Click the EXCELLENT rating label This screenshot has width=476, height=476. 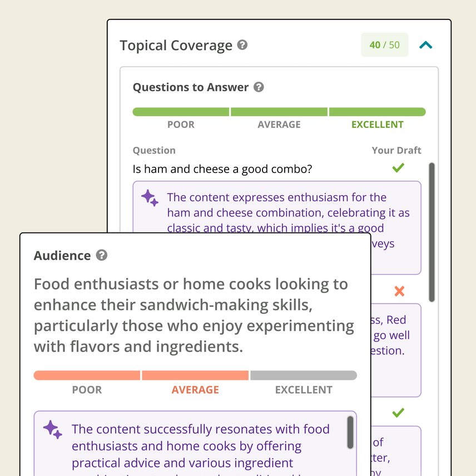tap(377, 124)
